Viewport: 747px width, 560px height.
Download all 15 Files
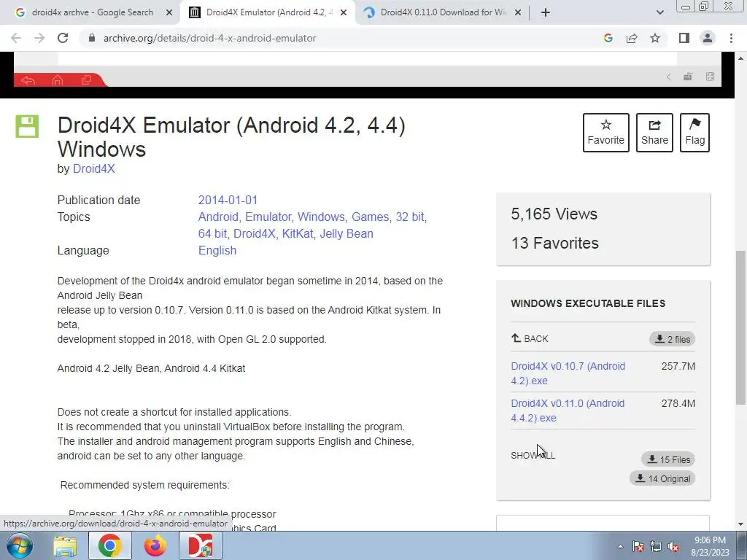pos(668,459)
